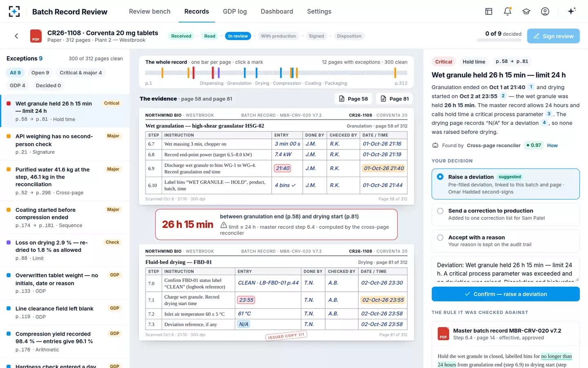Screen dimensions: 588x368
Task: Click the purple mark on the record bar
Action: tap(219, 73)
